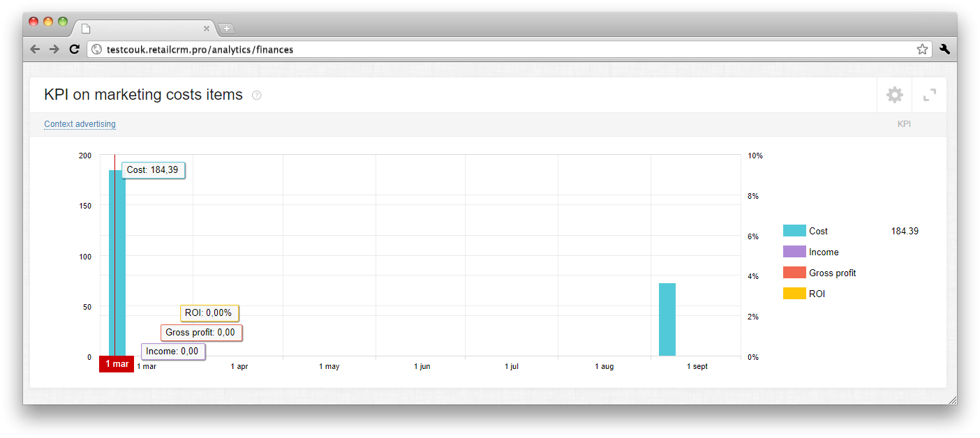Screen dimensions: 980x438
Task: Click the 1 jun axis label
Action: click(422, 366)
